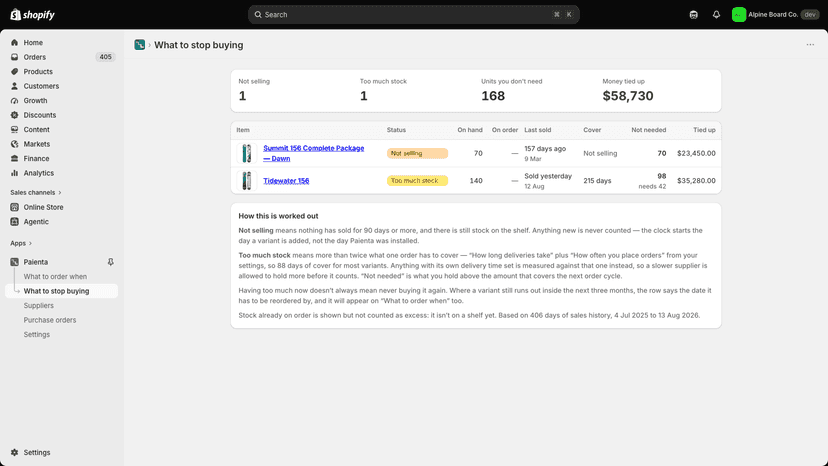Expand Sales channels section
The height and width of the screenshot is (466, 828).
point(36,192)
